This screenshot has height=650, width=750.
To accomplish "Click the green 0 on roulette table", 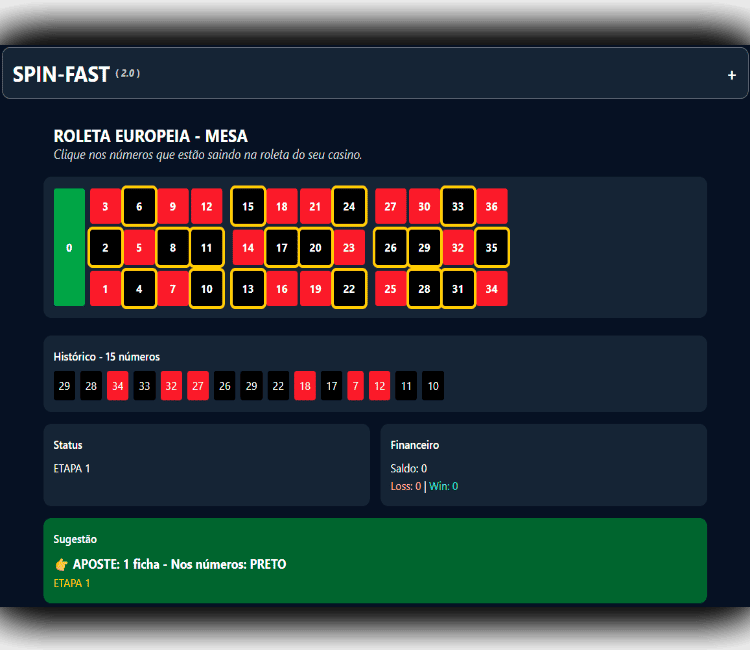I will pos(69,247).
